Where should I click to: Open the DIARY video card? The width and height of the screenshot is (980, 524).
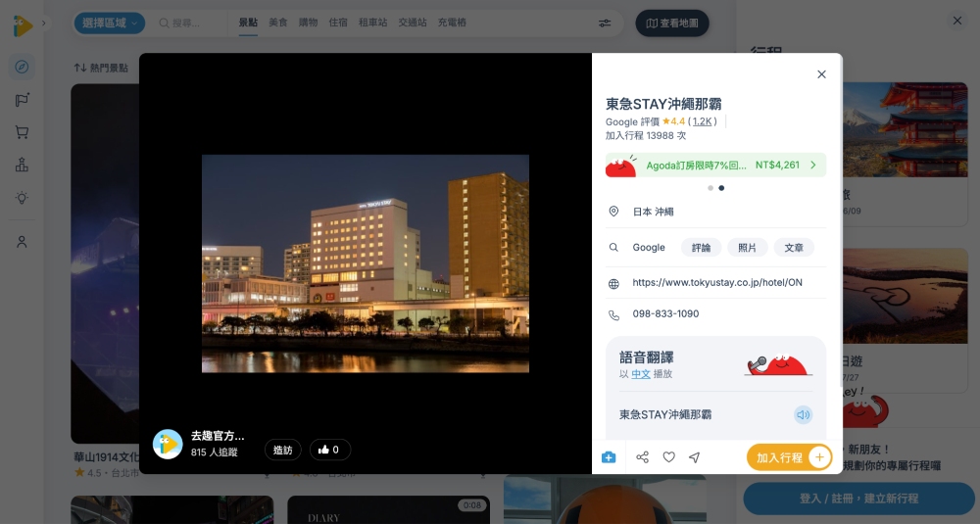pos(388,509)
